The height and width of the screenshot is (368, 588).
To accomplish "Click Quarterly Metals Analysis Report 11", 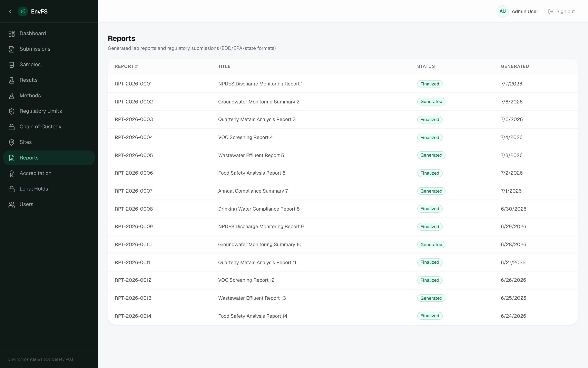I will pyautogui.click(x=257, y=263).
